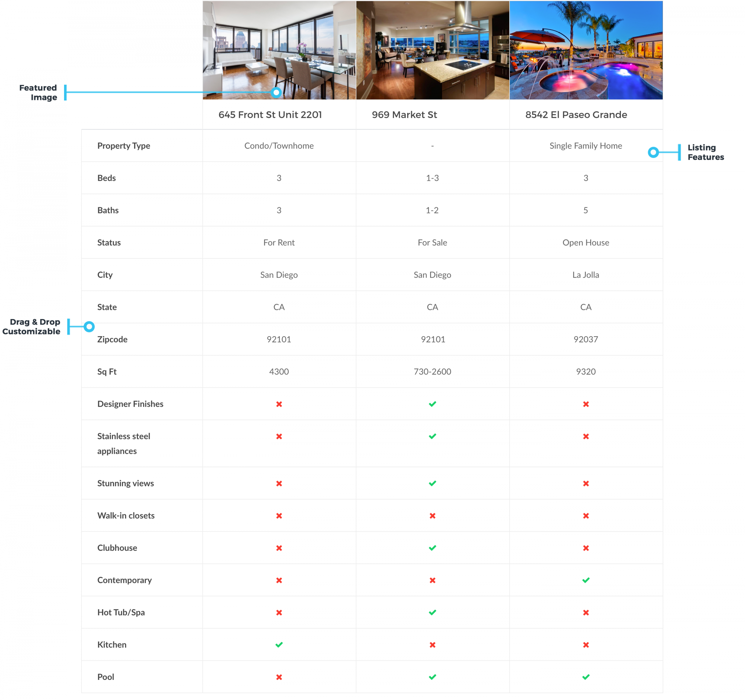
Task: Click the red X for 645 Front Stunning views
Action: tap(279, 483)
